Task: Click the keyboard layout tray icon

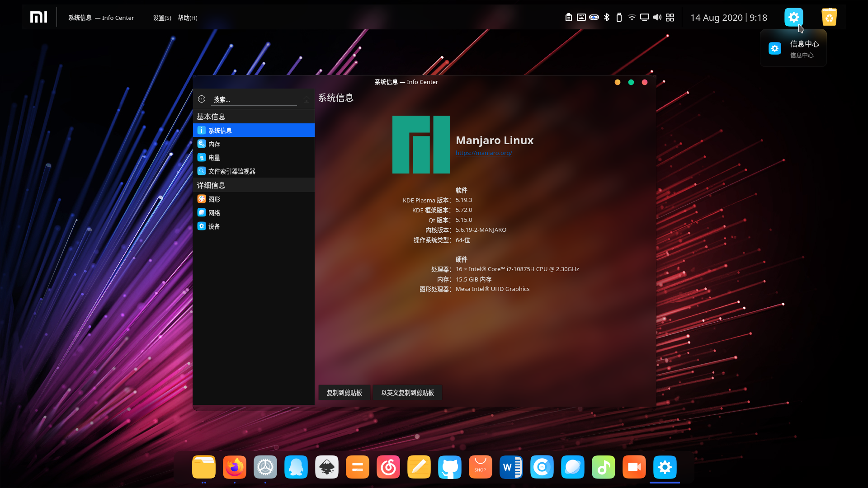Action: pos(581,17)
